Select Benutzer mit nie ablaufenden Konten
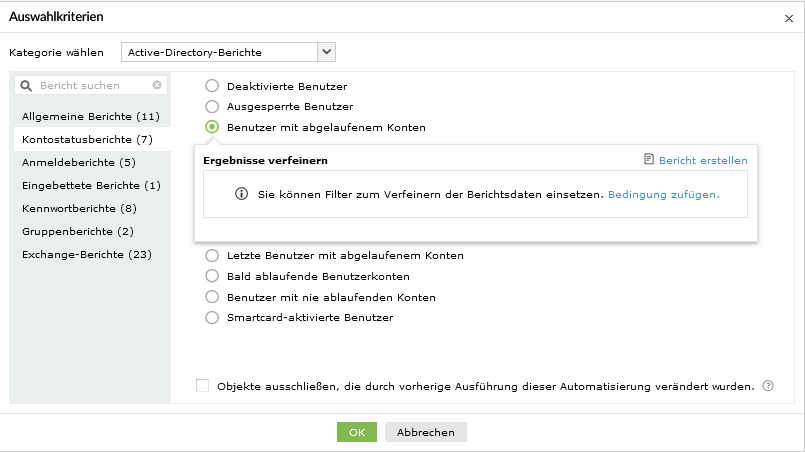805x452 pixels. point(212,297)
